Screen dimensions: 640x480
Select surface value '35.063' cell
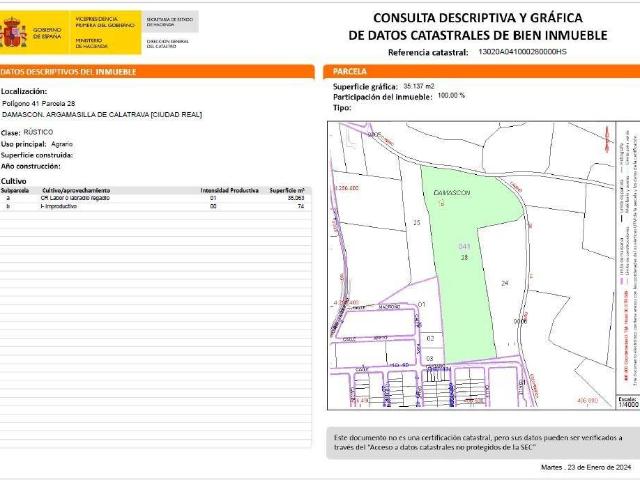(296, 198)
